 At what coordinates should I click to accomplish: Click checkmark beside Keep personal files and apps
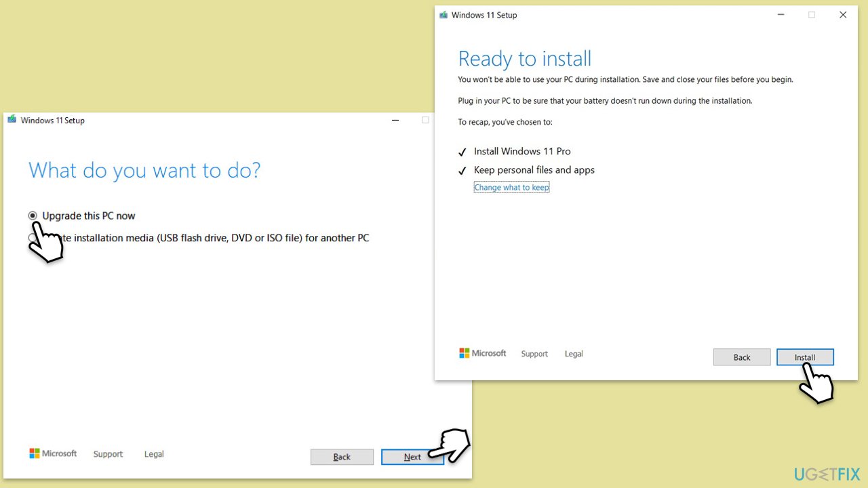tap(462, 171)
